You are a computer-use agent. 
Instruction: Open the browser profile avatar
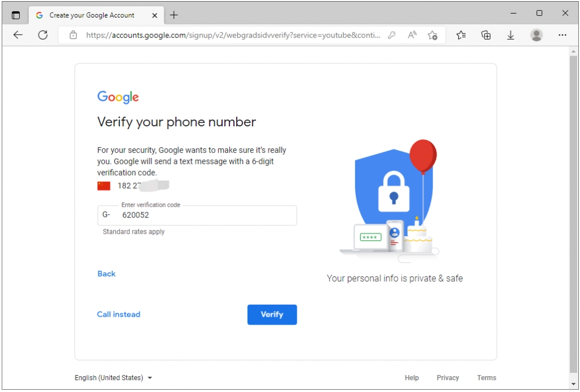[x=536, y=35]
